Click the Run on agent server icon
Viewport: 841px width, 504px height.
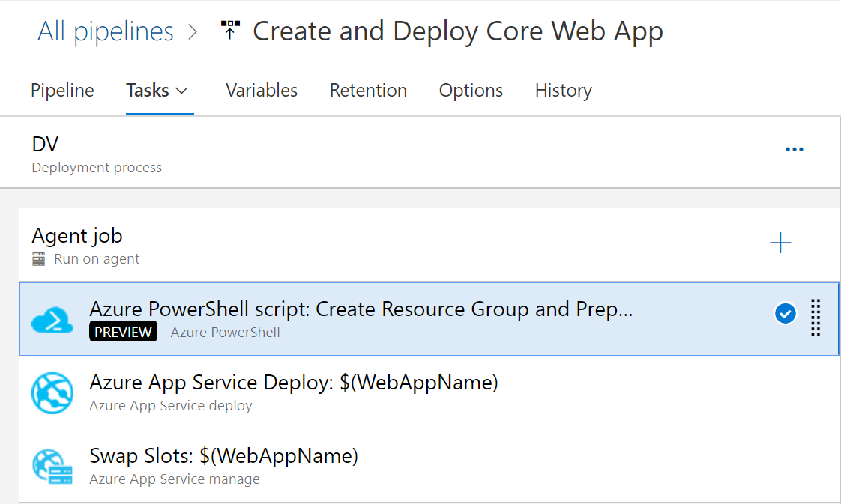pos(39,259)
